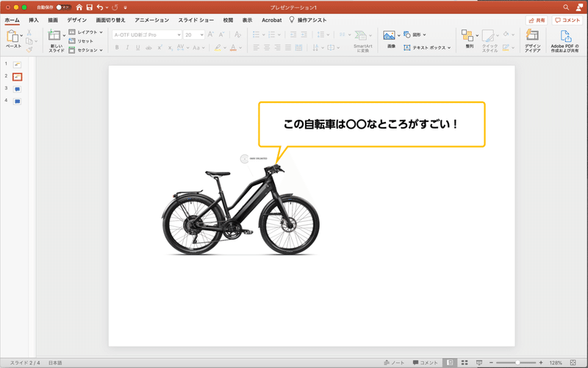Image resolution: width=588 pixels, height=368 pixels.
Task: Click the Cut scissors icon
Action: click(29, 32)
